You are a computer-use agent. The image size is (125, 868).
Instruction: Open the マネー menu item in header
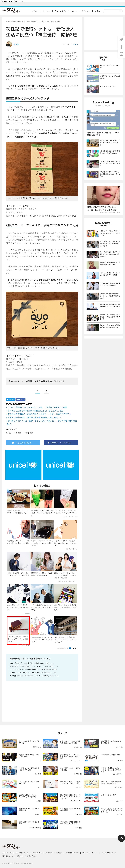click(74, 11)
